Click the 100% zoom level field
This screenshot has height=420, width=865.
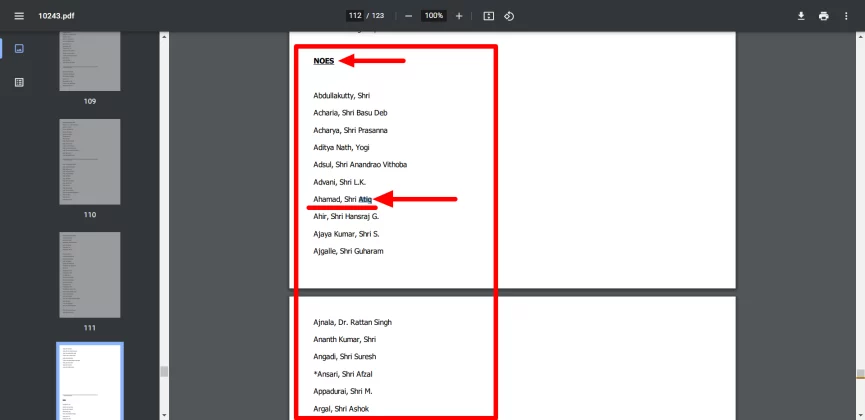point(433,16)
